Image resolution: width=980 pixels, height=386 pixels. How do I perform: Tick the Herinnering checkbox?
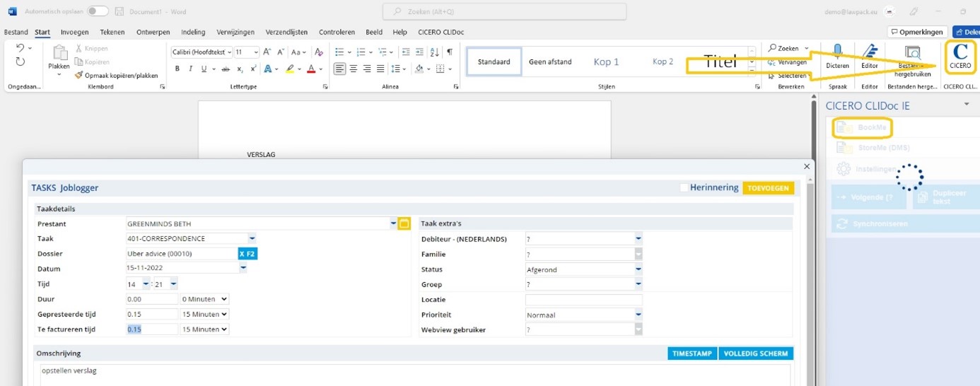(683, 187)
